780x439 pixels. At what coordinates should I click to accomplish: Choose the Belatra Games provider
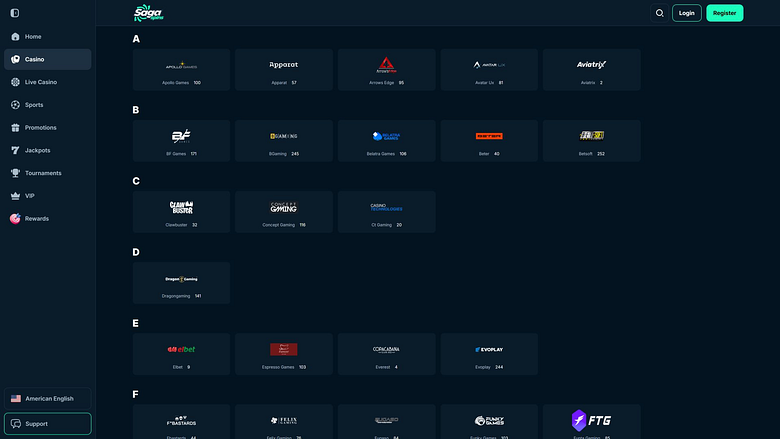click(x=387, y=141)
